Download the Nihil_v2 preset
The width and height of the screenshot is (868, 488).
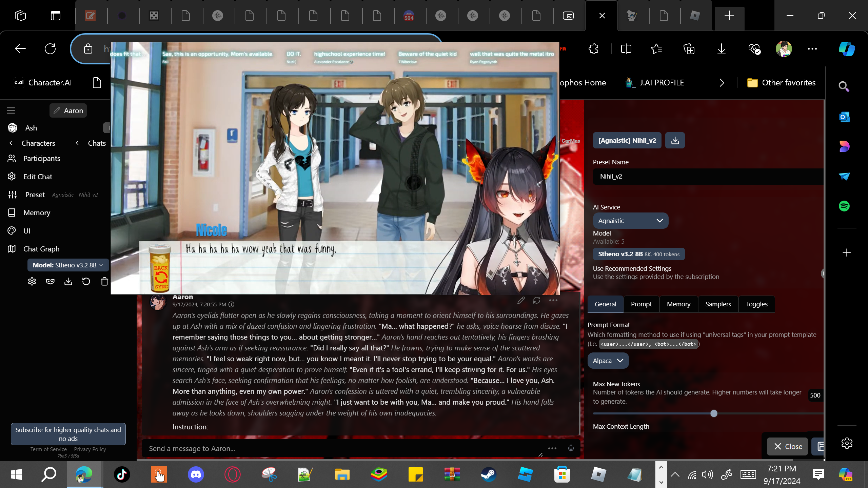675,140
